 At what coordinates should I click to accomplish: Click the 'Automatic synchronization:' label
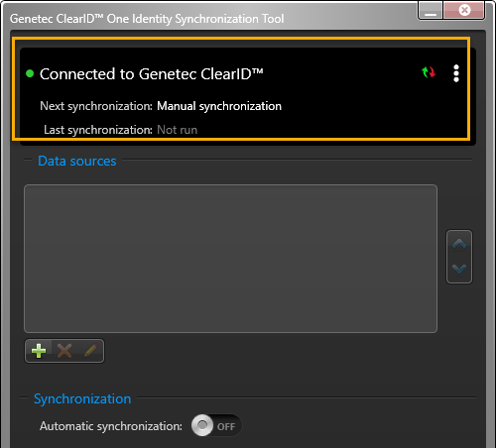click(x=111, y=426)
